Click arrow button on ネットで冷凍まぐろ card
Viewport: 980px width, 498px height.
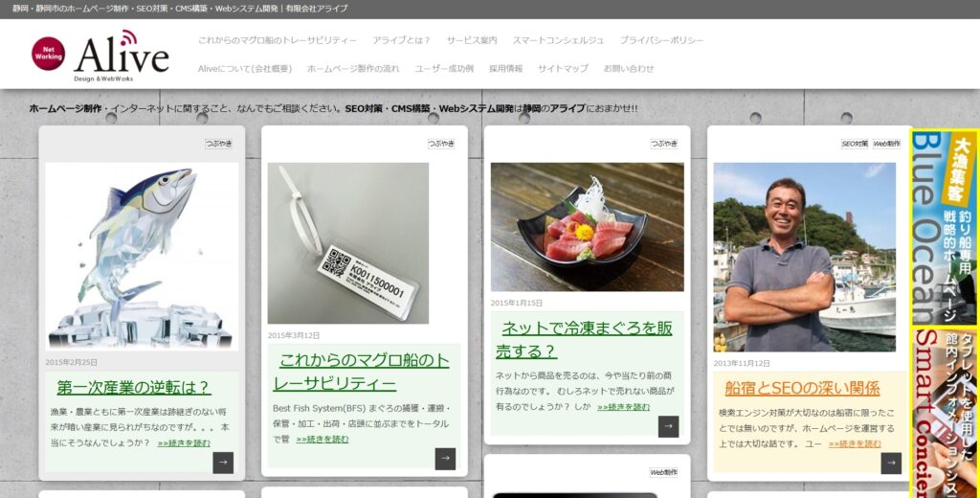(x=668, y=426)
